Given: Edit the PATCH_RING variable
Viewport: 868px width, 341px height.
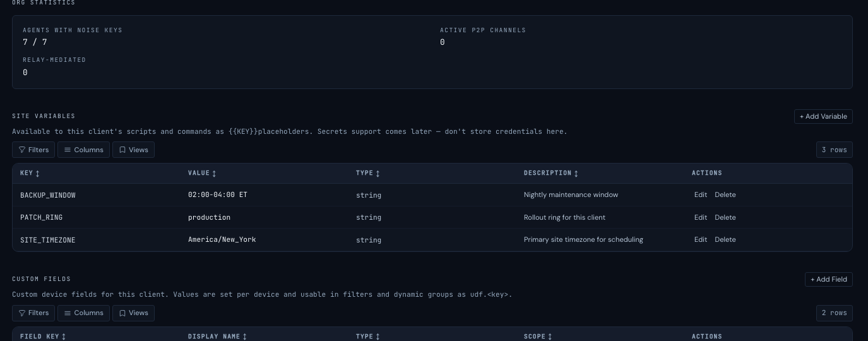Looking at the screenshot, I should (x=701, y=217).
